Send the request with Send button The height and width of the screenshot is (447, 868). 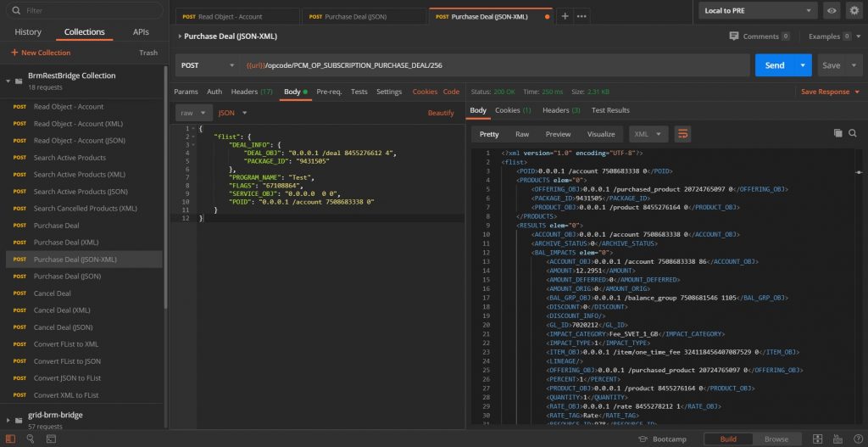coord(775,65)
